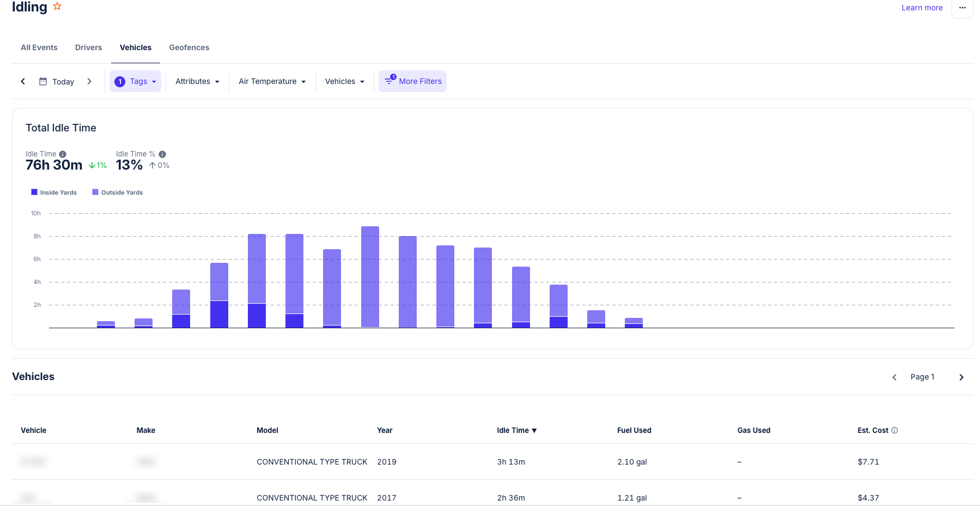Toggle the Outside Yards legend item

click(x=117, y=192)
